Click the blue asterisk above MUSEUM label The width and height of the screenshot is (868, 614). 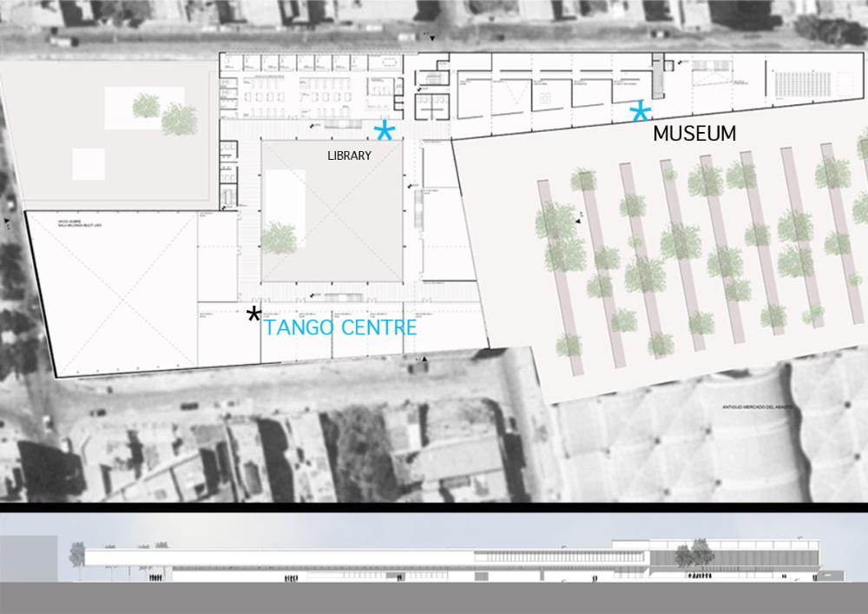coord(640,112)
